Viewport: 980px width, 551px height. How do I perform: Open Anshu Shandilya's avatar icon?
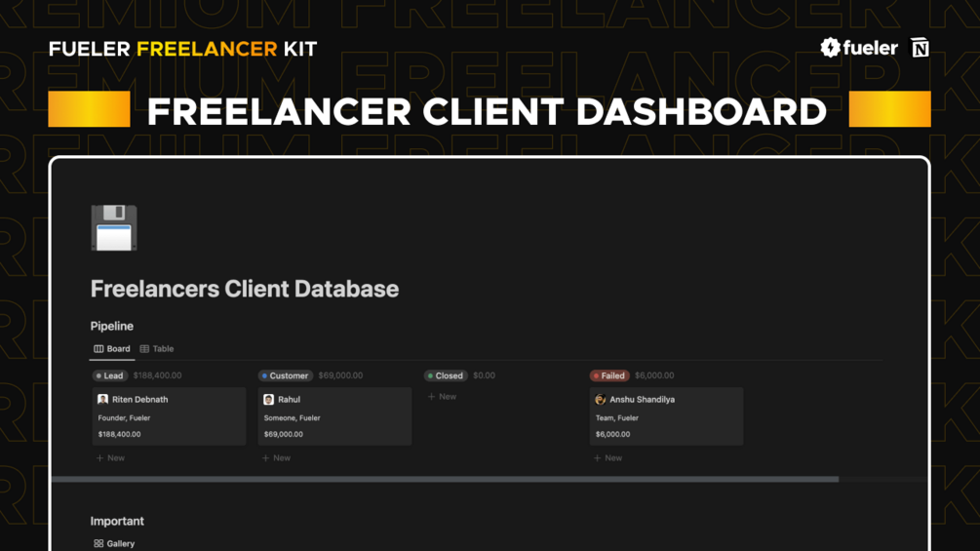(x=601, y=399)
